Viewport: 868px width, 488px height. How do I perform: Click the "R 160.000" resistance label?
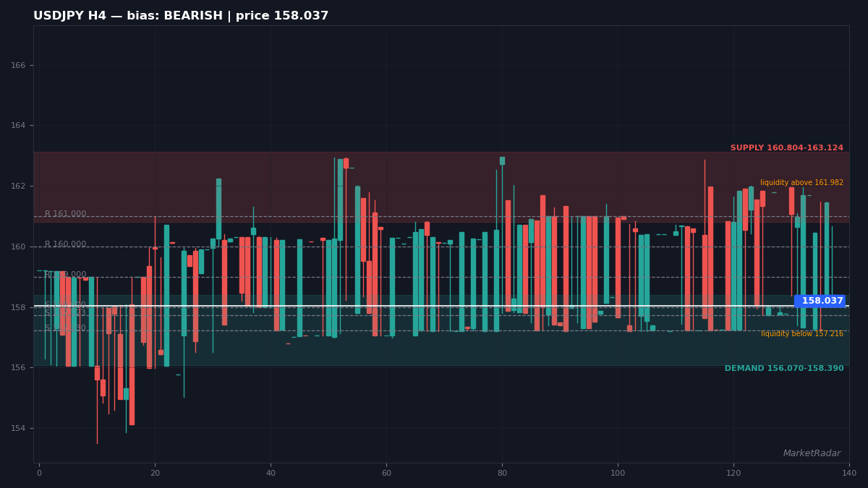tap(65, 244)
